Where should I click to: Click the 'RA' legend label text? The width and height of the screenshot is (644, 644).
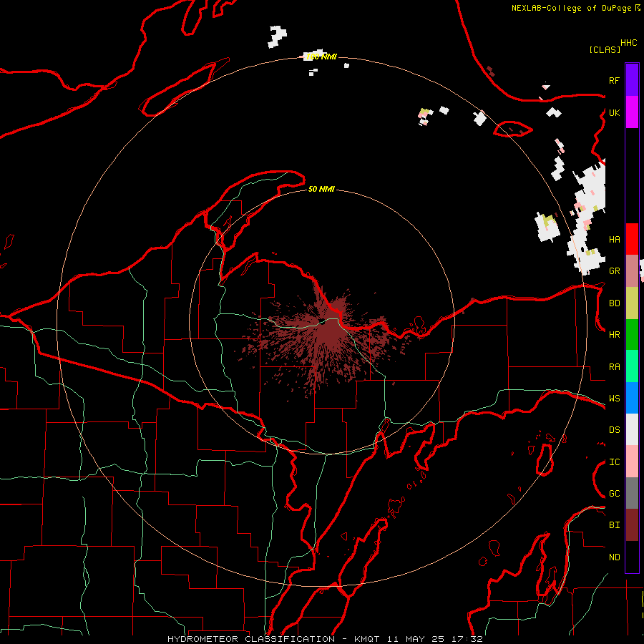click(614, 366)
